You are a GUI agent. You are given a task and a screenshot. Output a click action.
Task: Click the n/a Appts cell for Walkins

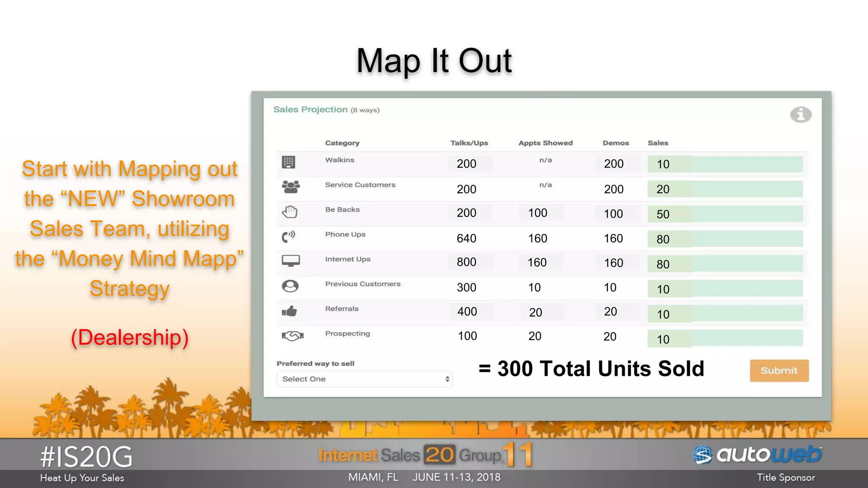(x=545, y=160)
